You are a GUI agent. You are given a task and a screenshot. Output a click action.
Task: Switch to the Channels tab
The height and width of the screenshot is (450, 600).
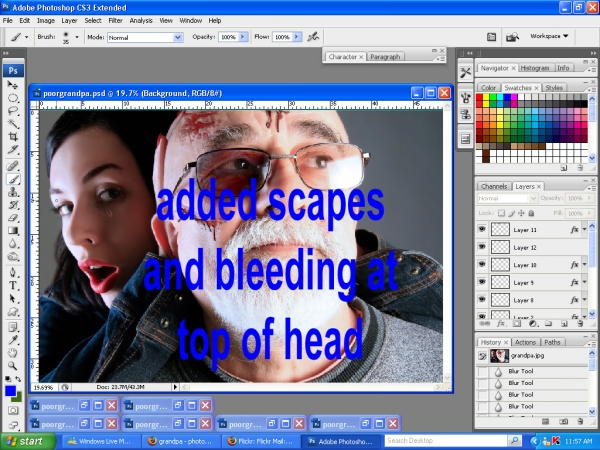(494, 186)
